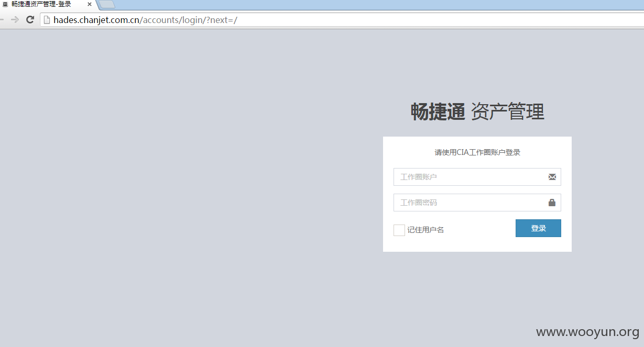Screen dimensions: 644x347
Task: Click the address bar URL field
Action: click(341, 20)
